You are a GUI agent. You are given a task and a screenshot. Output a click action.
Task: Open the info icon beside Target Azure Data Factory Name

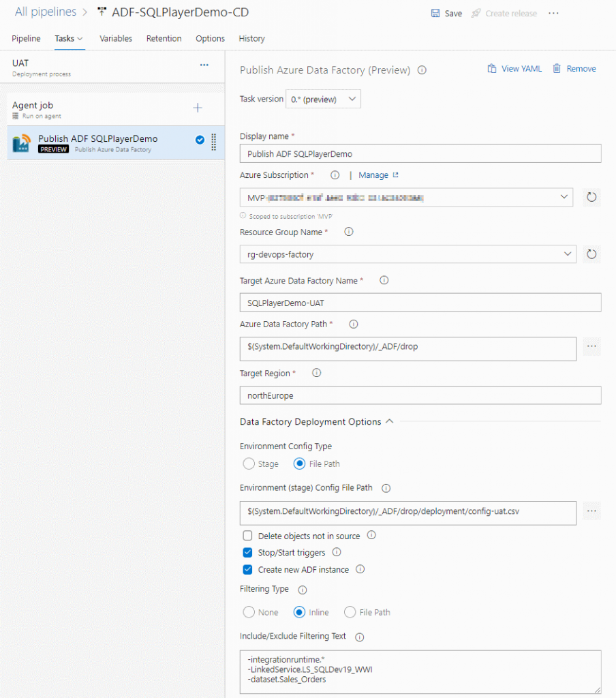[384, 280]
